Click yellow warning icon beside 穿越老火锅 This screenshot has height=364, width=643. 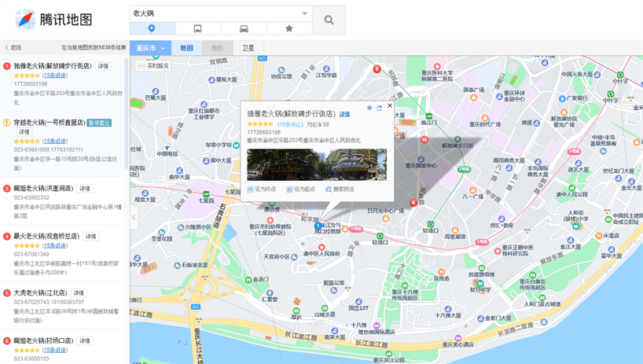[x=6, y=123]
